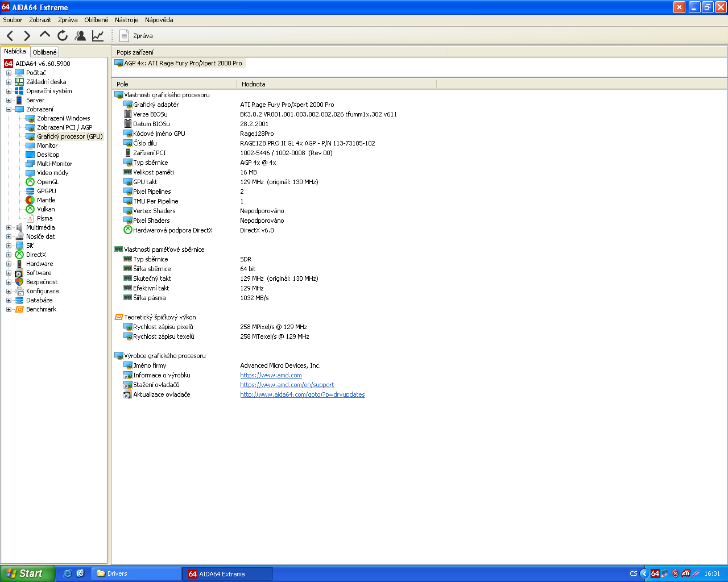
Task: Collapse the Zobrazení tree node
Action: tap(9, 109)
